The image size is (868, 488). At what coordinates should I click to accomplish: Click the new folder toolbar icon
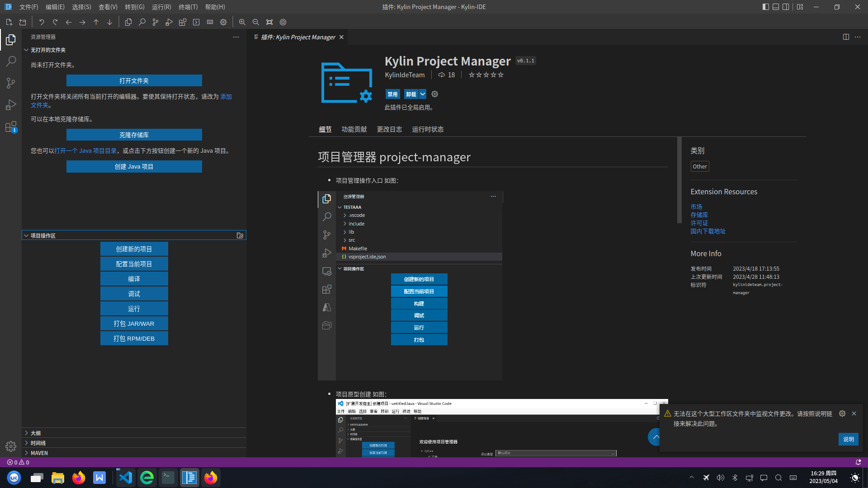pos(23,22)
